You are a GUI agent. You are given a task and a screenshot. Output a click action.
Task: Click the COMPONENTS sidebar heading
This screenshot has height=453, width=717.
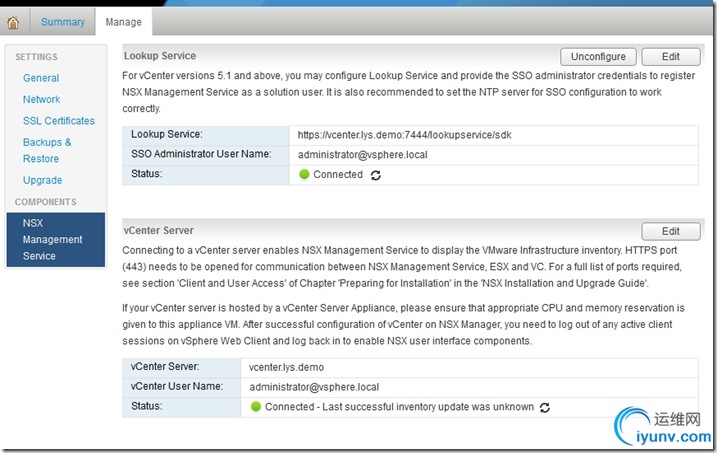[46, 202]
